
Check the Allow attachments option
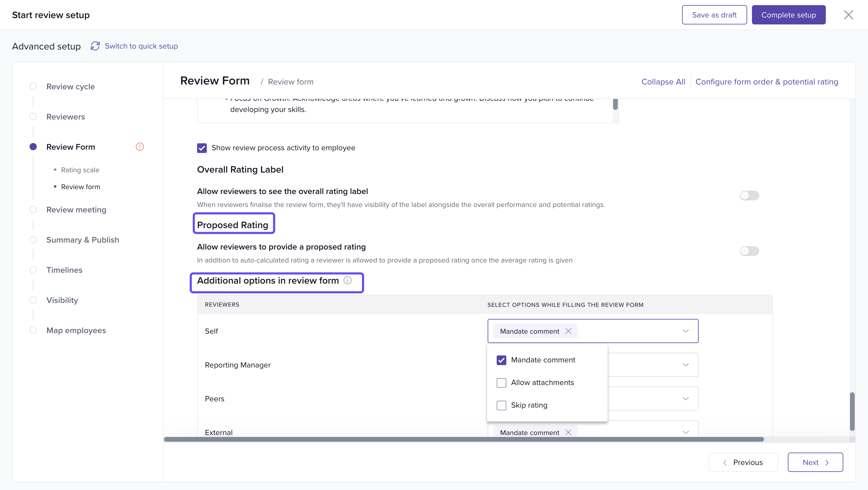[x=502, y=383]
